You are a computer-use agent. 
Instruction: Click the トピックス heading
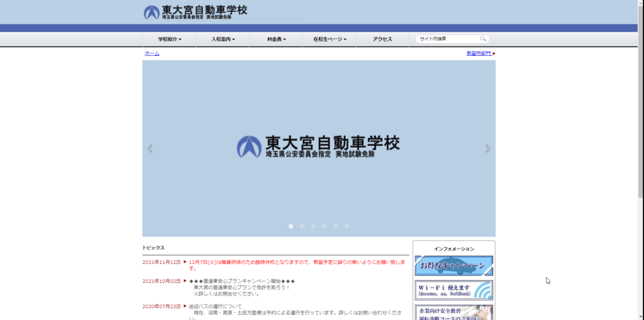tap(153, 248)
